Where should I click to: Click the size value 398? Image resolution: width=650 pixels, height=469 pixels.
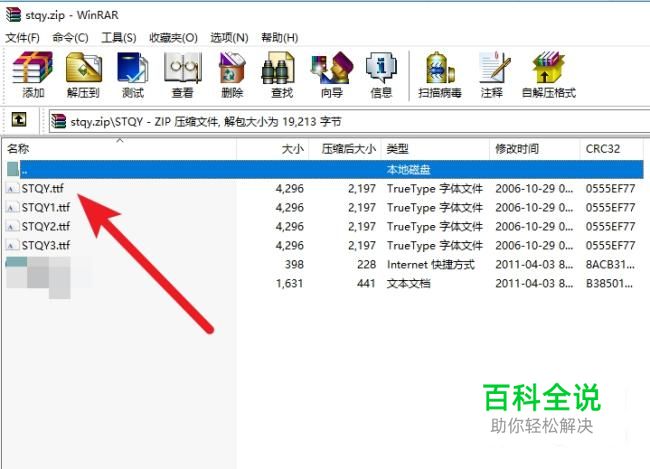[294, 265]
